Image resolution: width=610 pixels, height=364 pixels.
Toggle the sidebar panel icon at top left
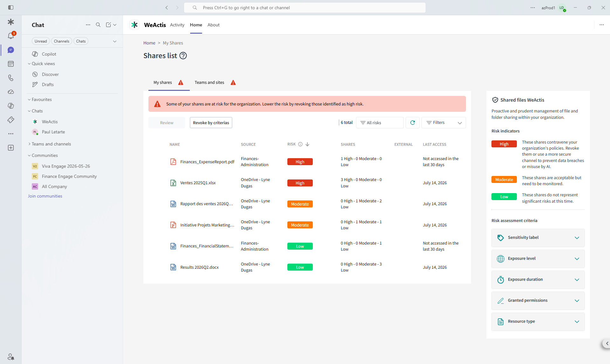tap(11, 8)
